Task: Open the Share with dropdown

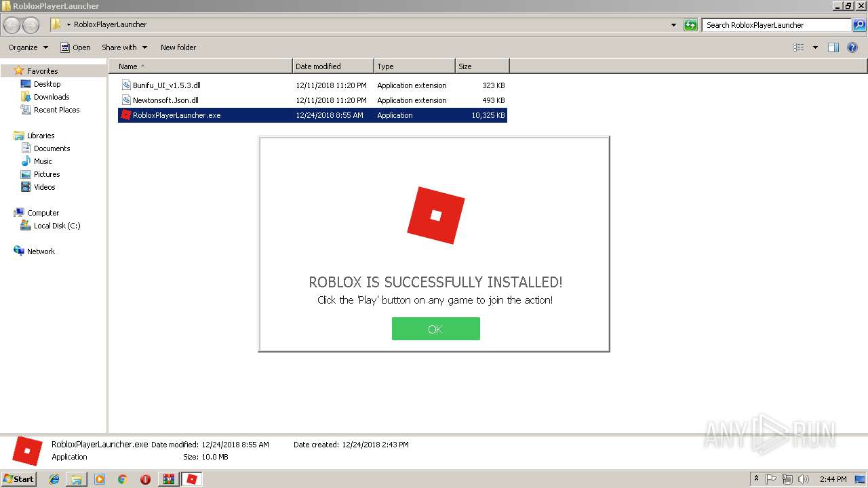Action: (124, 47)
